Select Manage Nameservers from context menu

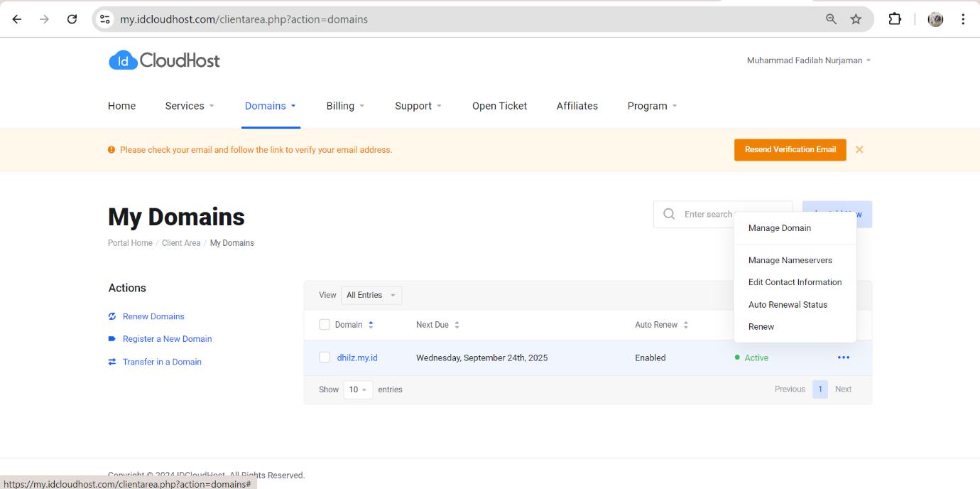click(x=790, y=260)
